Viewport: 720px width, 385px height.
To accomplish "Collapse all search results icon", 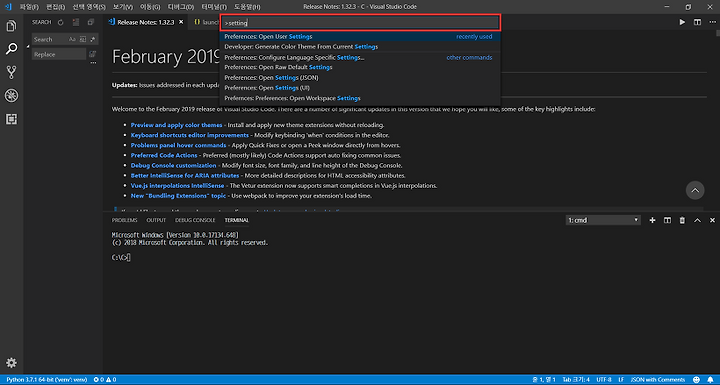I will point(90,22).
